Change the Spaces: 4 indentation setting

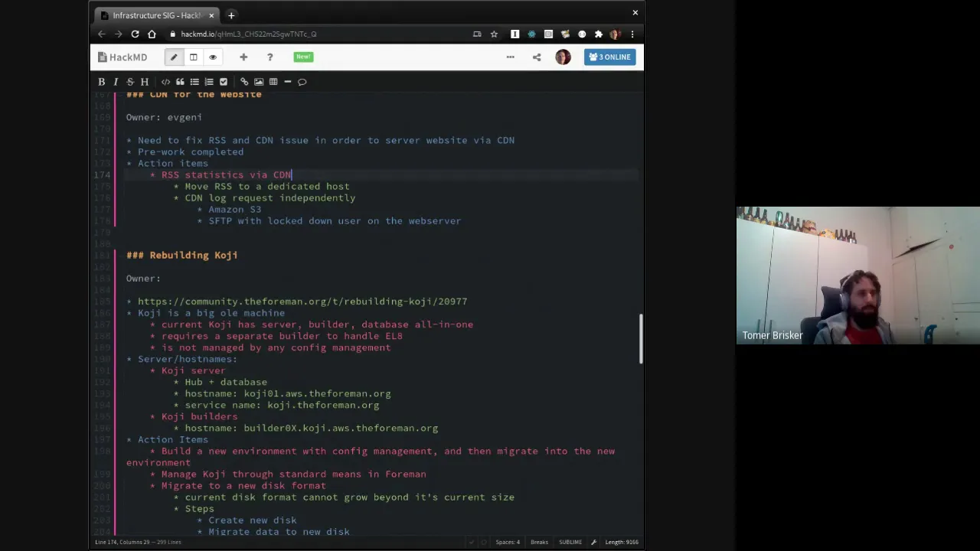coord(508,542)
